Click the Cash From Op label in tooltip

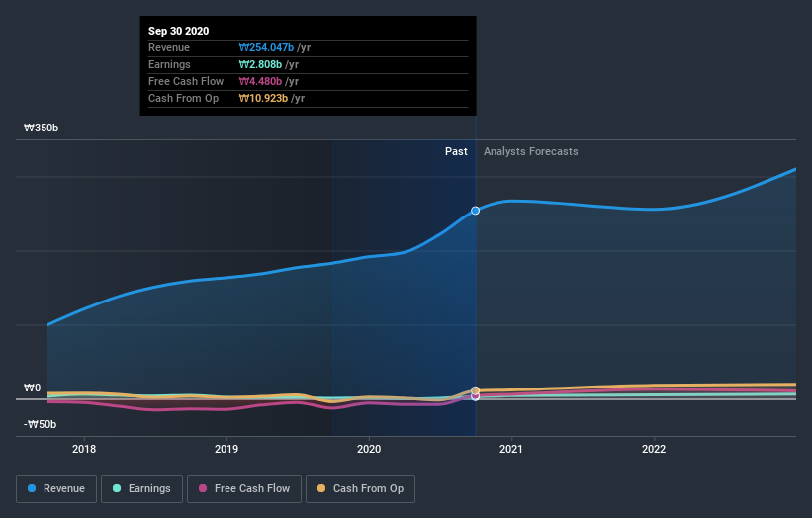click(x=183, y=98)
